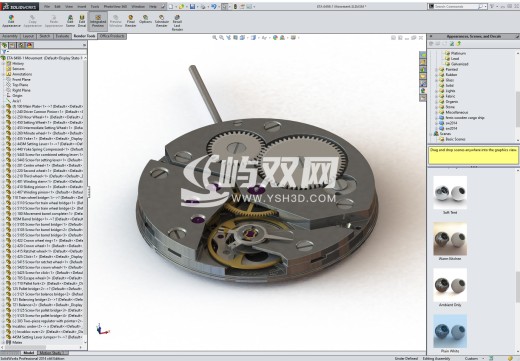The image size is (520, 361).
Task: Select the Ambient Only scene thumbnail
Action: (x=450, y=285)
